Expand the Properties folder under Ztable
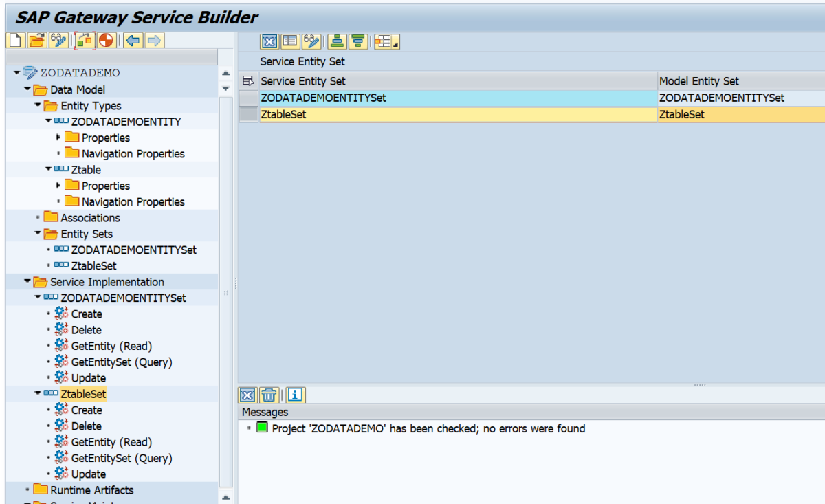 pyautogui.click(x=58, y=185)
